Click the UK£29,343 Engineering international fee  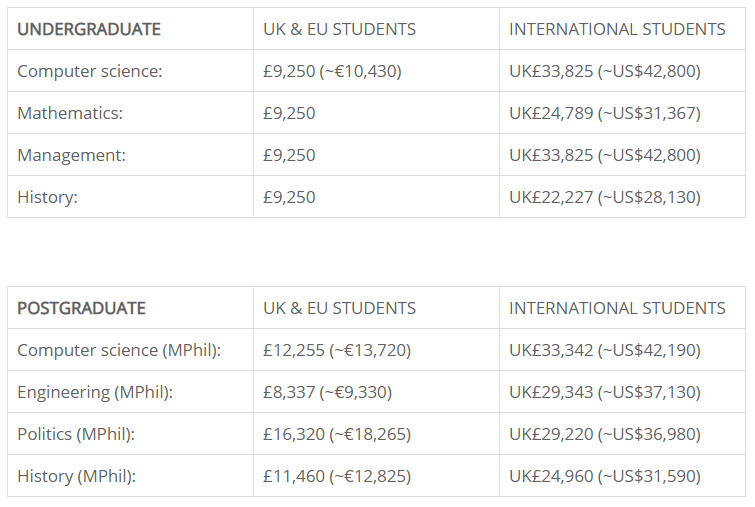(605, 392)
